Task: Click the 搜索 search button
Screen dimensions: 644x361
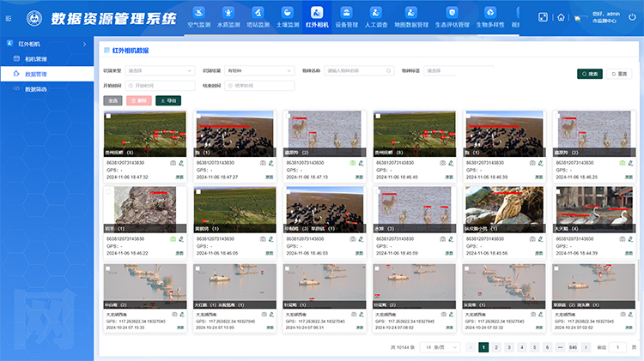Action: click(589, 75)
